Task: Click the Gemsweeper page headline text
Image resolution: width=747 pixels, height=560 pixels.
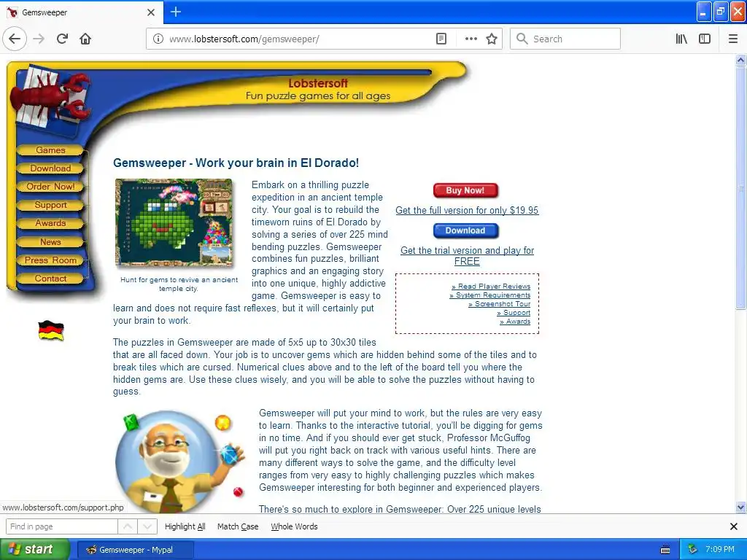Action: (x=236, y=163)
